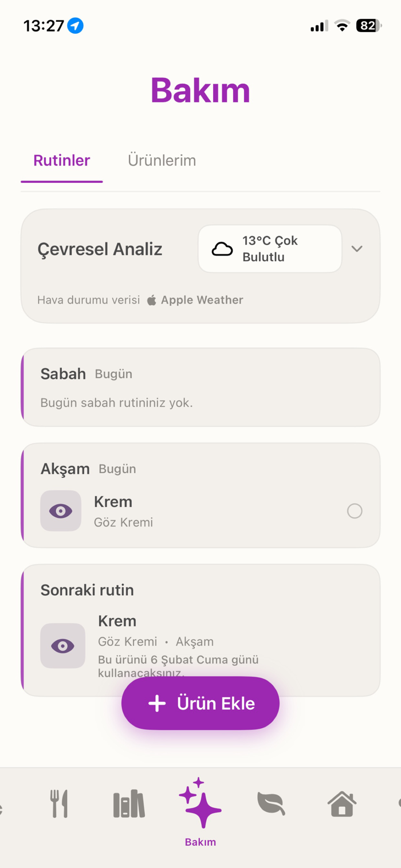Image resolution: width=401 pixels, height=868 pixels.
Task: Open the fork and knife nutrition tab
Action: pos(59,803)
